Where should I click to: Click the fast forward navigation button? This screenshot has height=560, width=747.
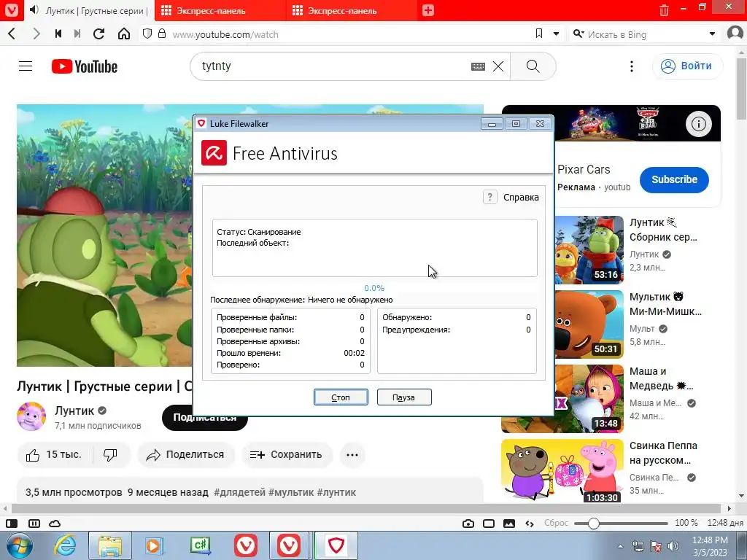tap(77, 34)
